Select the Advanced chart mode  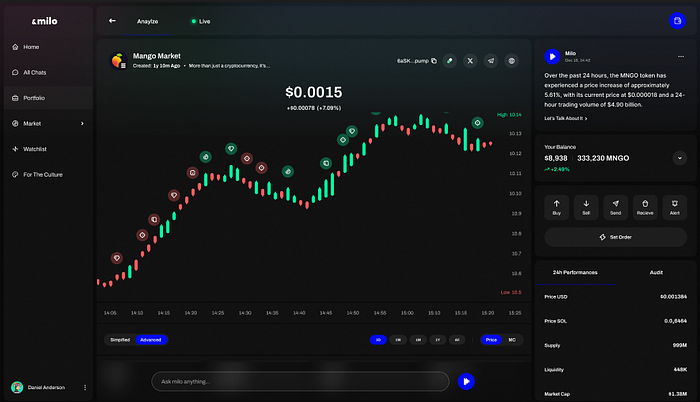click(150, 340)
